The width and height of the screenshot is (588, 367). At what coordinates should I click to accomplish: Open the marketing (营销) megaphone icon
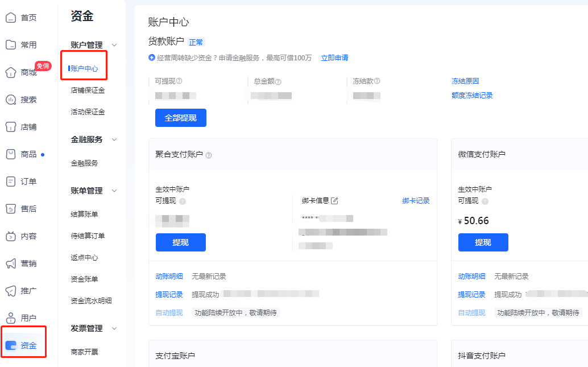(11, 263)
